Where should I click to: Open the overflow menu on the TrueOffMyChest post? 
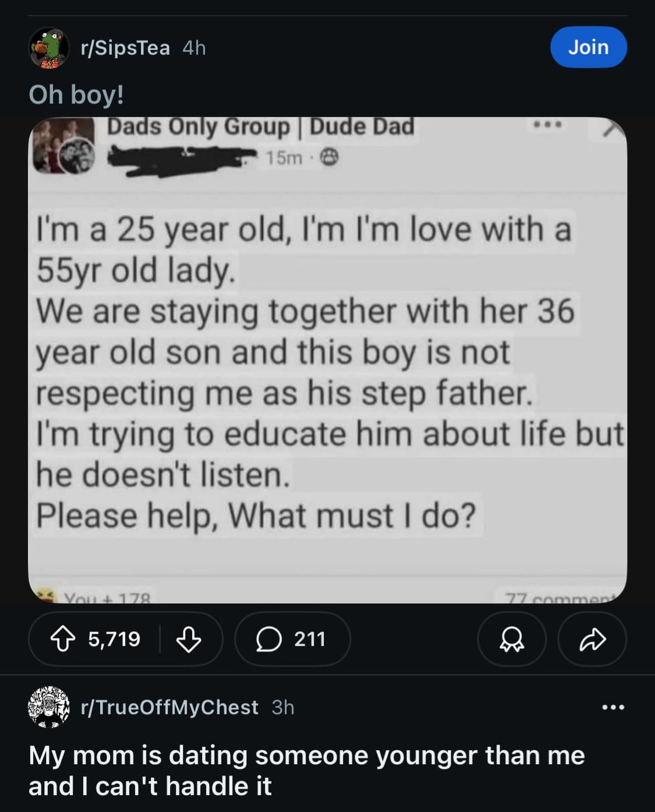click(613, 707)
